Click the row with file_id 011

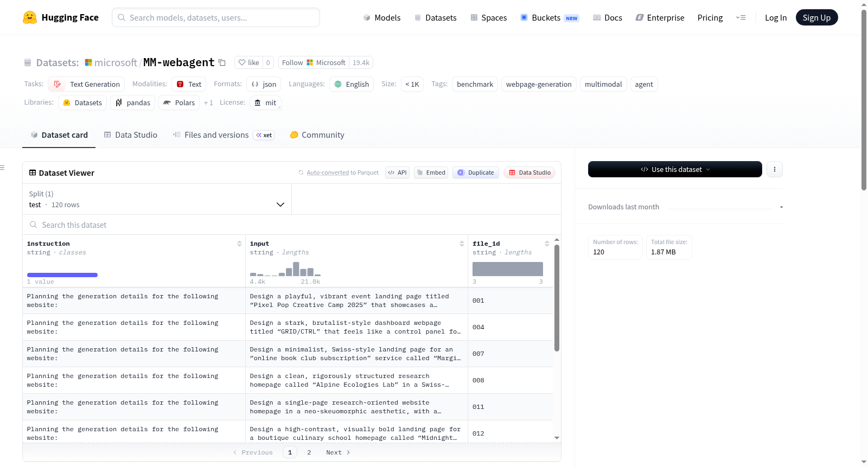(x=288, y=407)
